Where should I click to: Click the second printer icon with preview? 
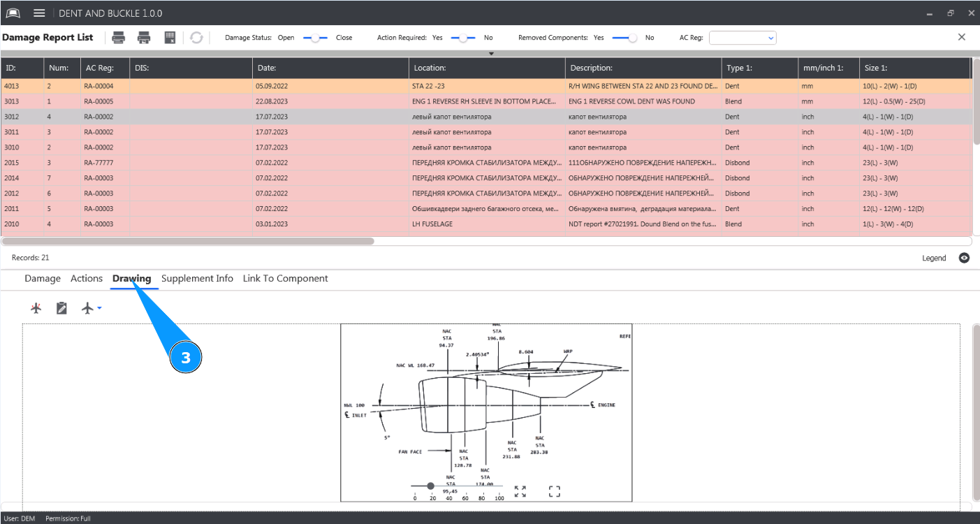[144, 38]
